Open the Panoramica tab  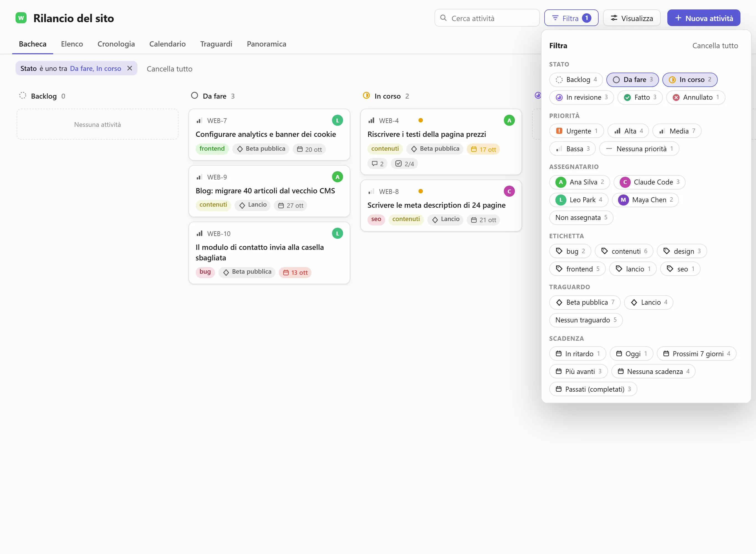267,44
